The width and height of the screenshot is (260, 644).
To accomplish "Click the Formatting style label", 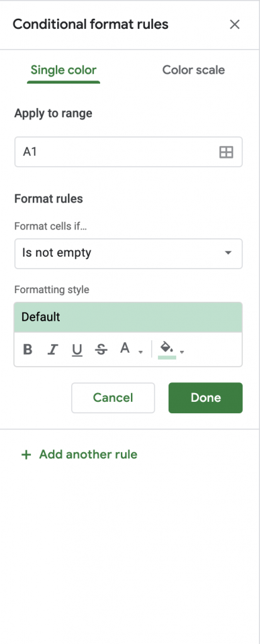I will pos(52,289).
